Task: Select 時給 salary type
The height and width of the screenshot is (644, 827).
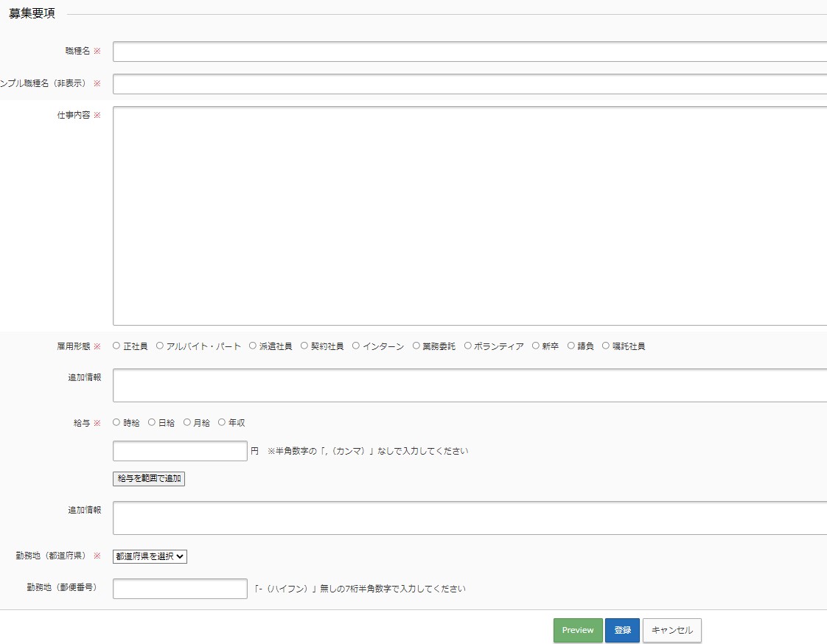Action: coord(116,422)
